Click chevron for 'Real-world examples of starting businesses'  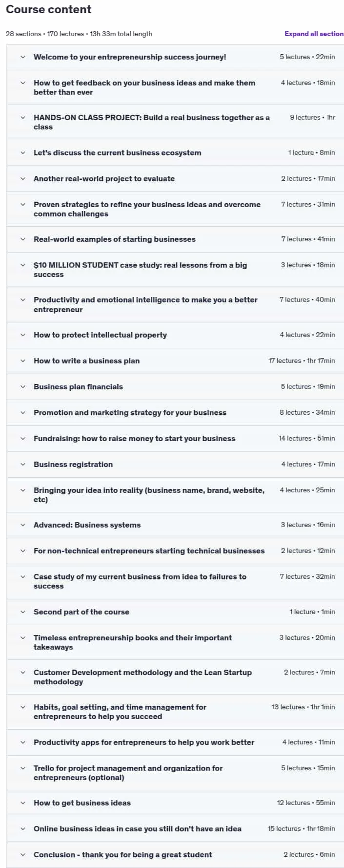[x=23, y=239]
